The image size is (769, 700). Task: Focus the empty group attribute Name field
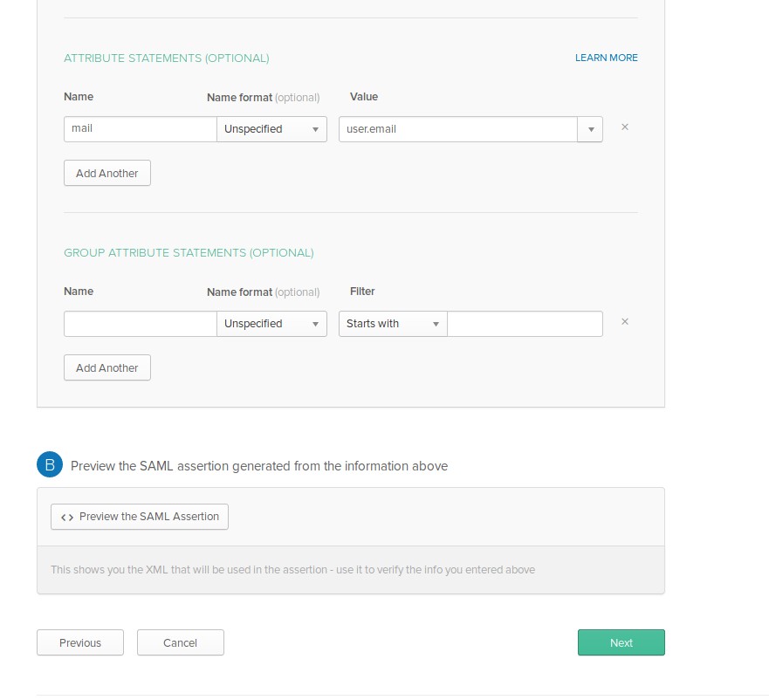pyautogui.click(x=141, y=324)
